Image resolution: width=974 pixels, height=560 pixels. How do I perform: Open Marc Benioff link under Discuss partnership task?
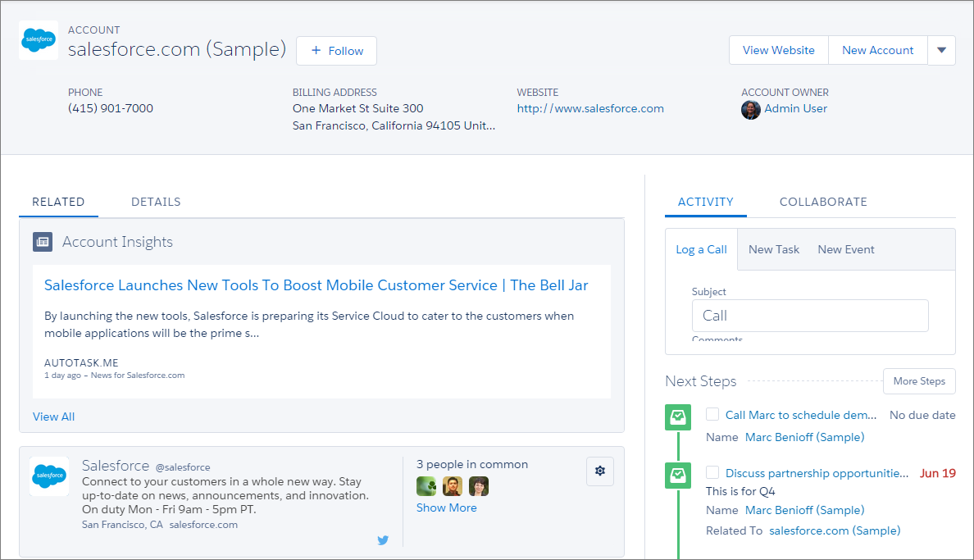[x=804, y=510]
